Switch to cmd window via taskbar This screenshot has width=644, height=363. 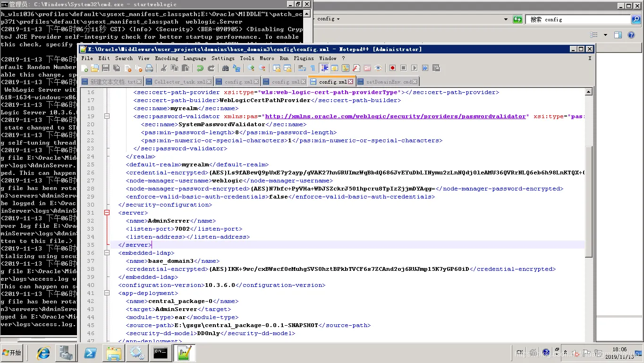(x=161, y=353)
